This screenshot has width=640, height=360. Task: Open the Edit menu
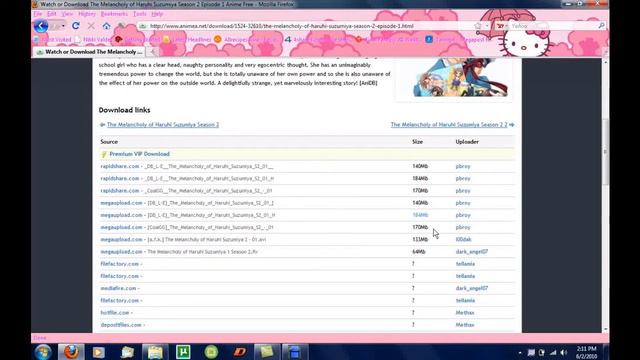(x=51, y=14)
